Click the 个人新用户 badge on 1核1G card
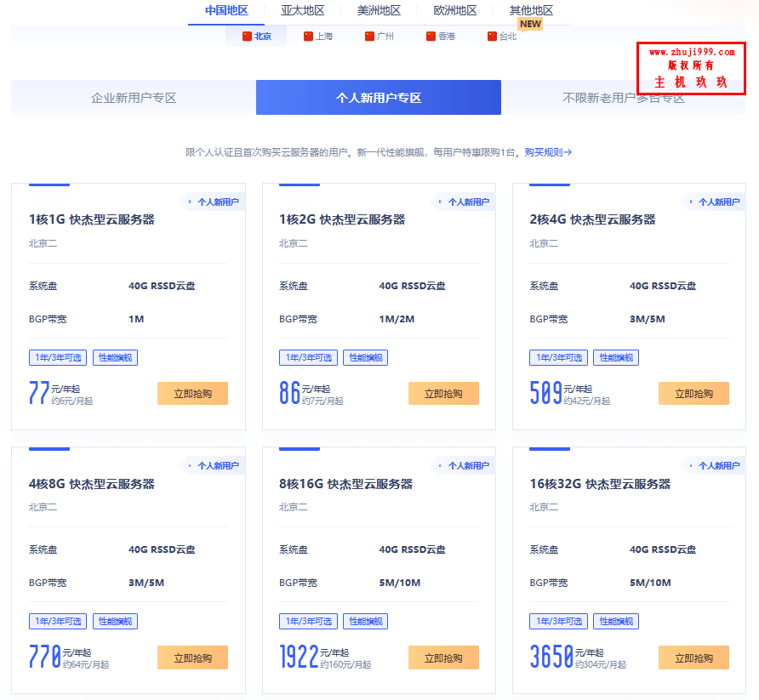 click(x=214, y=202)
